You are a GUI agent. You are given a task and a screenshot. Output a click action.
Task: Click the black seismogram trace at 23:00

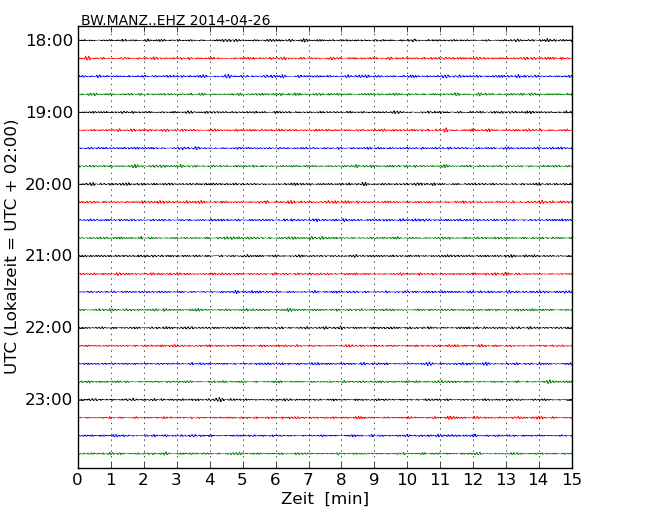pyautogui.click(x=325, y=400)
